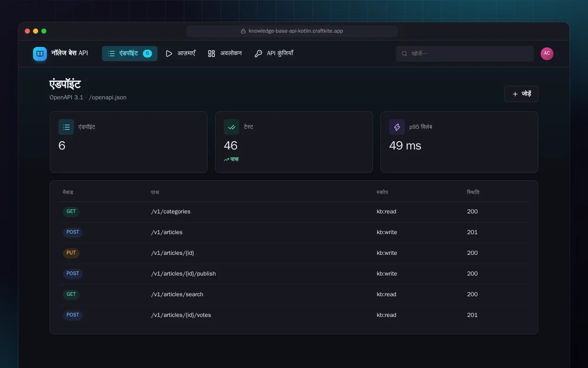The height and width of the screenshot is (368, 588).
Task: Focus the खोजें search field
Action: [x=465, y=54]
